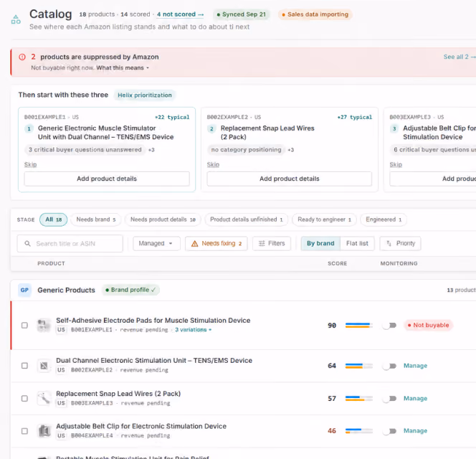Open the Filters button

tap(272, 243)
